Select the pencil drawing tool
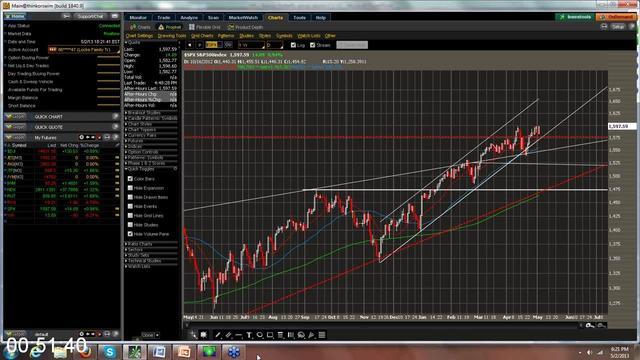 pyautogui.click(x=228, y=335)
